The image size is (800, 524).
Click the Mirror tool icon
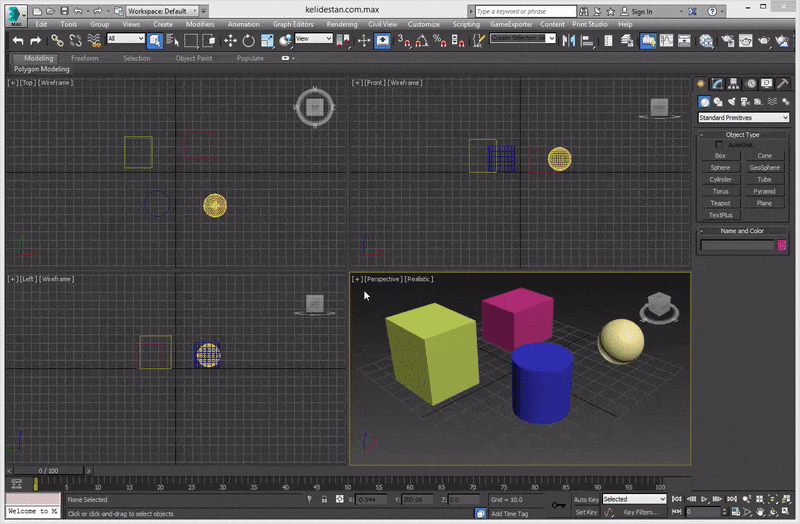tap(568, 40)
